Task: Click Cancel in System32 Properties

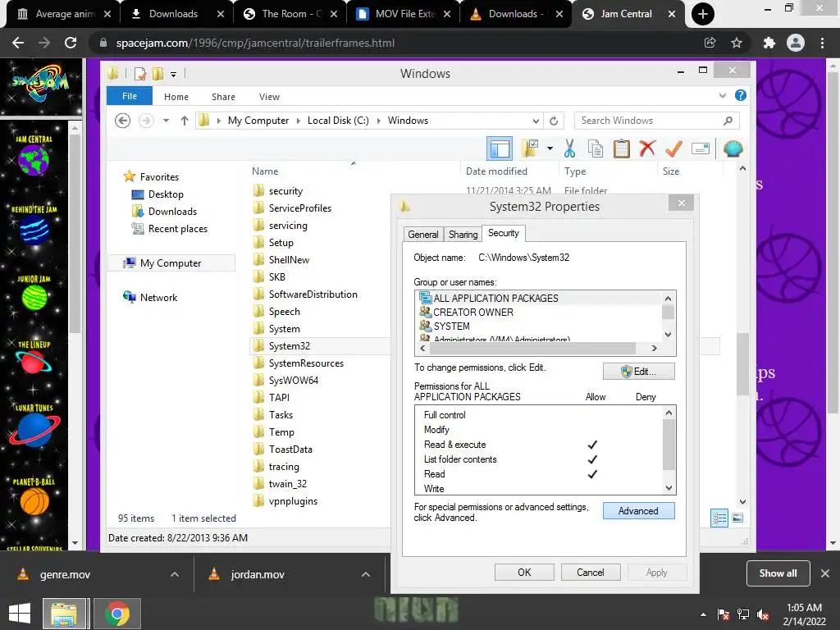Action: point(591,572)
